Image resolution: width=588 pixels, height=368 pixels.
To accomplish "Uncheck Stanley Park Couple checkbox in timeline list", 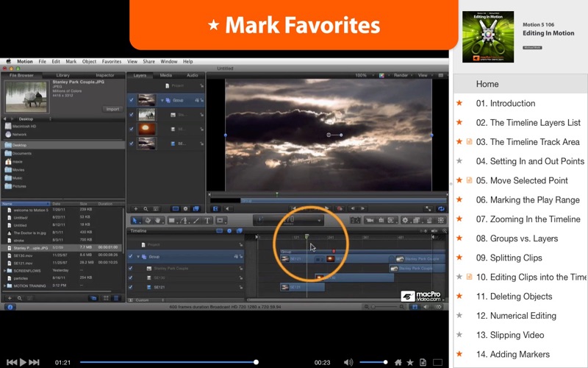I will pos(131,268).
